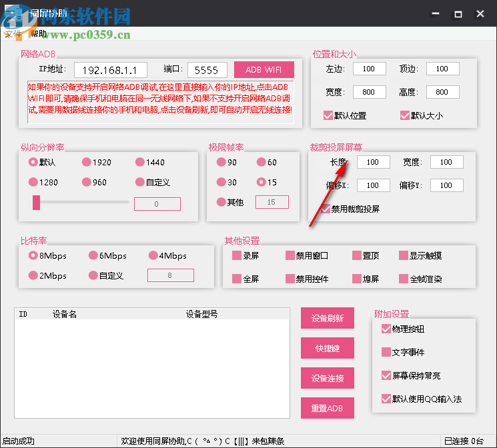Minimize the 同屏协助 window
The width and height of the screenshot is (497, 448).
click(436, 13)
